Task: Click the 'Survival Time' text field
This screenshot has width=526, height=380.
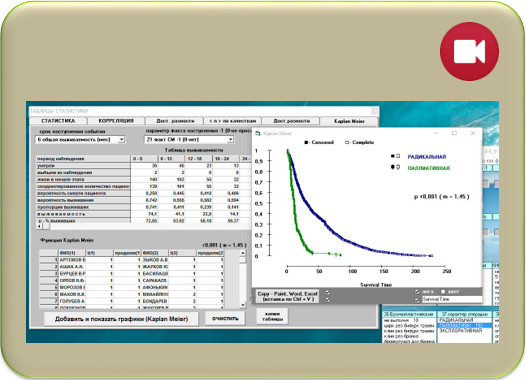Action: click(x=452, y=299)
